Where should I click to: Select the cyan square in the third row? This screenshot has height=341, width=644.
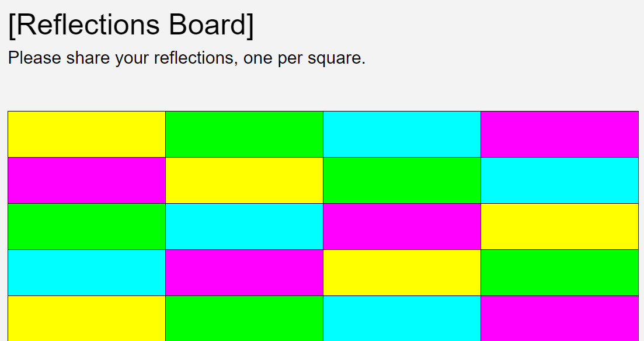click(x=244, y=227)
